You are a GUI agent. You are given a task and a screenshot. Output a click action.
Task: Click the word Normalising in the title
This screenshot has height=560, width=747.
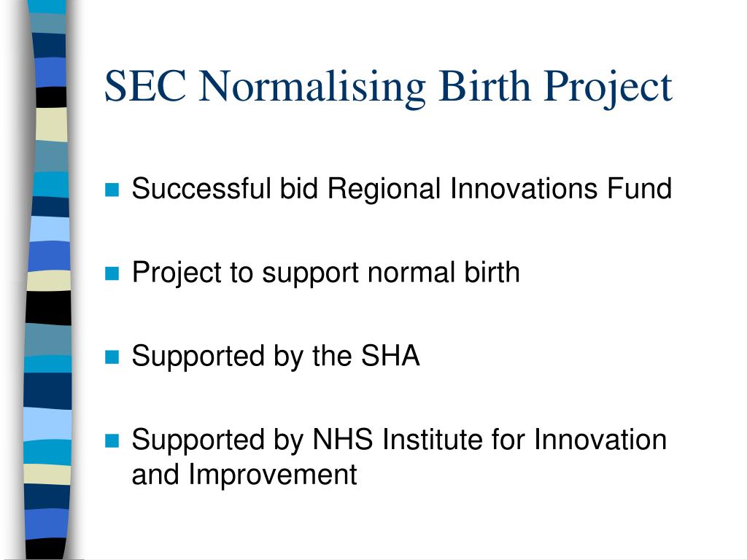pyautogui.click(x=312, y=87)
